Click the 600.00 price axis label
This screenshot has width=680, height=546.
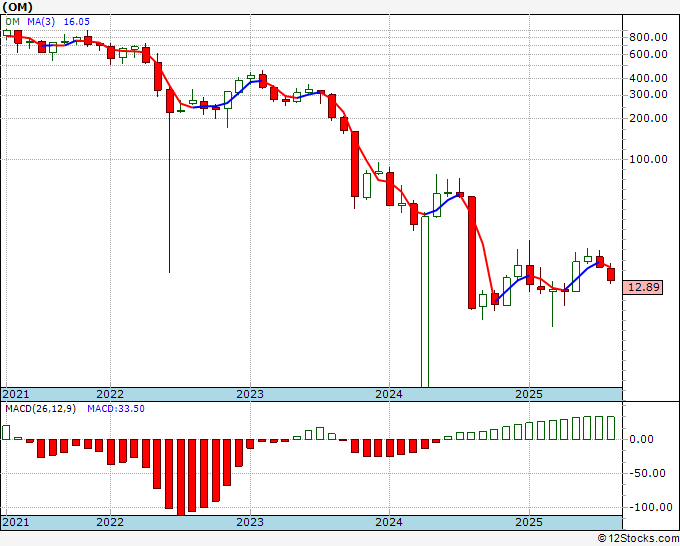click(x=648, y=54)
